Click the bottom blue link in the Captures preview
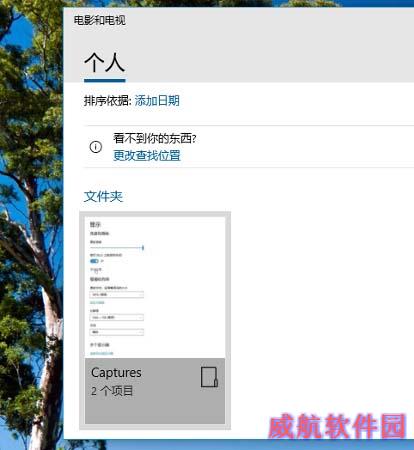 point(102,353)
